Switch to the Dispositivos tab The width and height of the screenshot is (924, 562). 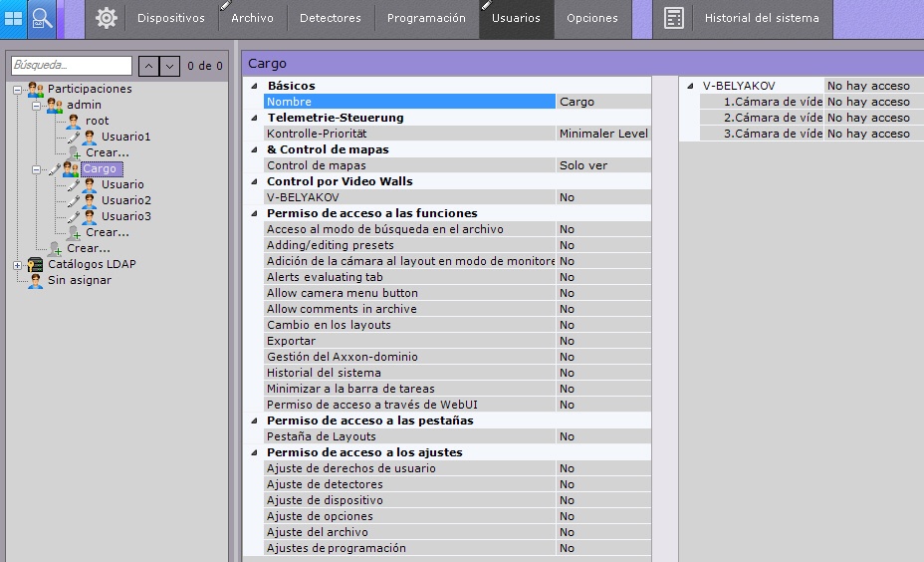click(170, 18)
